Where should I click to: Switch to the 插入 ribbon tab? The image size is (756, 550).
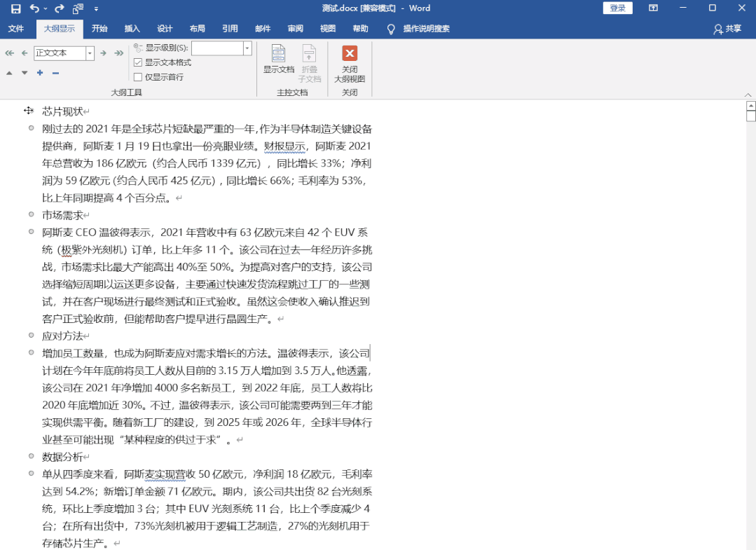pyautogui.click(x=132, y=29)
